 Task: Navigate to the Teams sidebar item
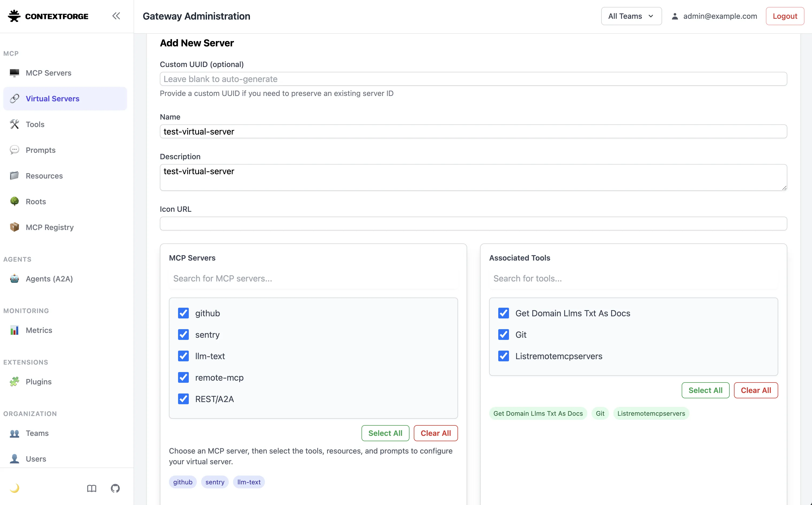click(x=37, y=433)
